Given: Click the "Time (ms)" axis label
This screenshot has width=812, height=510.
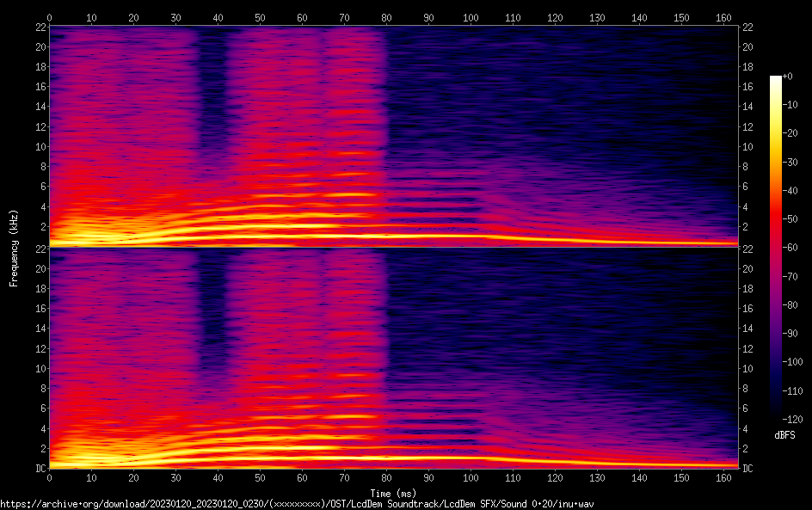Looking at the screenshot, I should (x=393, y=493).
